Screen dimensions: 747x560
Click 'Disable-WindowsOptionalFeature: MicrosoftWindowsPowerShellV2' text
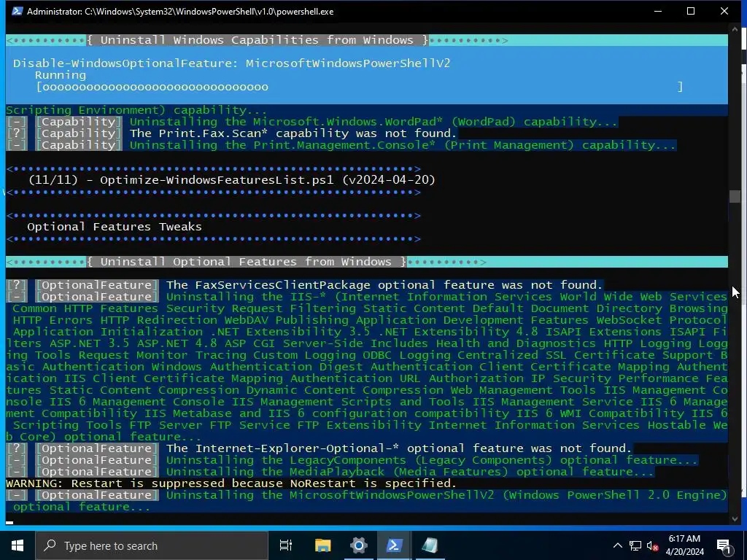pos(231,63)
